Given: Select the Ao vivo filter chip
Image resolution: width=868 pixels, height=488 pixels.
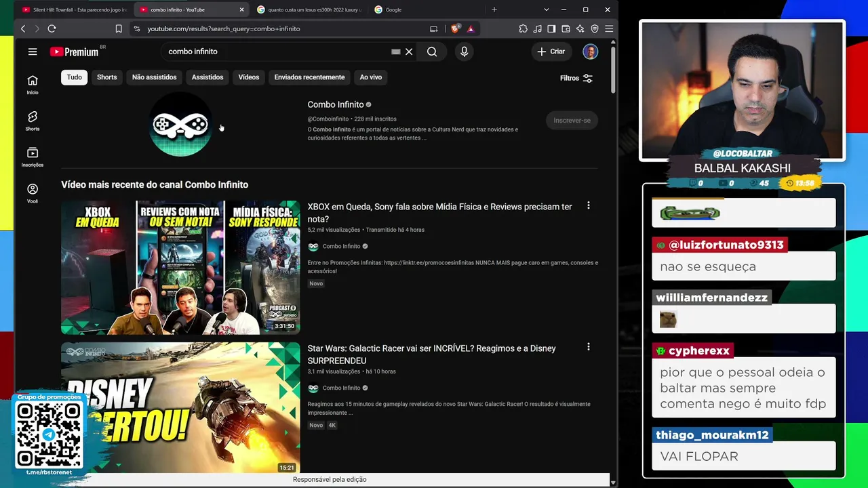Looking at the screenshot, I should (371, 77).
